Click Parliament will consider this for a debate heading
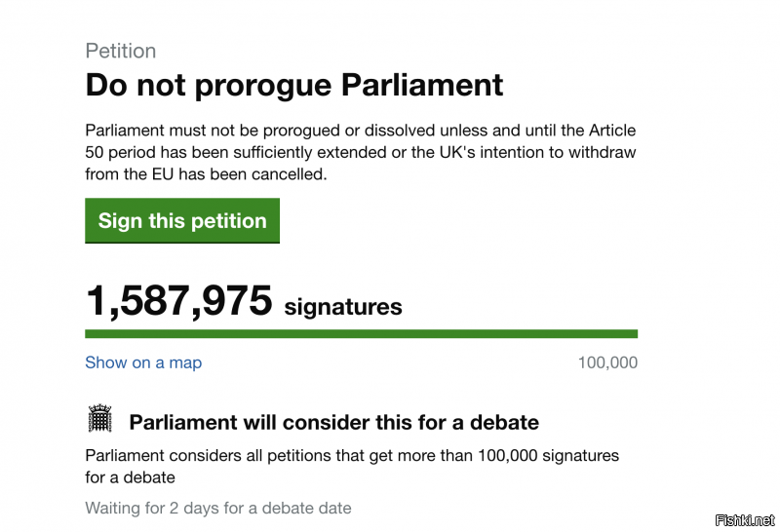 [x=333, y=422]
